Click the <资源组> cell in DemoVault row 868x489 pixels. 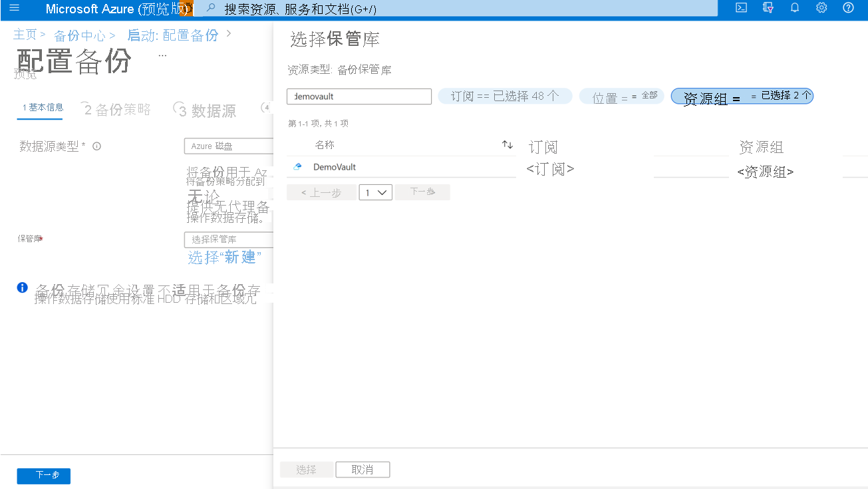[x=766, y=172]
